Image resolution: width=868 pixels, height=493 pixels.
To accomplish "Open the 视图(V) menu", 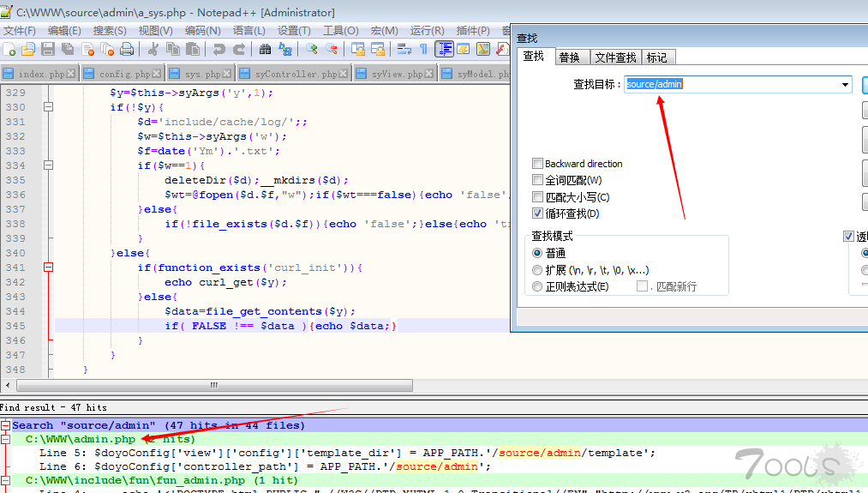I will point(156,31).
